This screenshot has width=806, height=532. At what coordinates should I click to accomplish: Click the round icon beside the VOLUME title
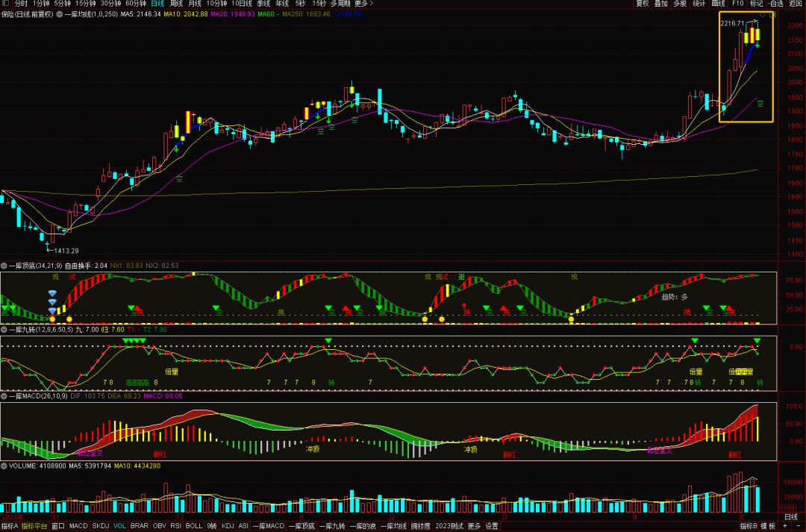tap(4, 466)
